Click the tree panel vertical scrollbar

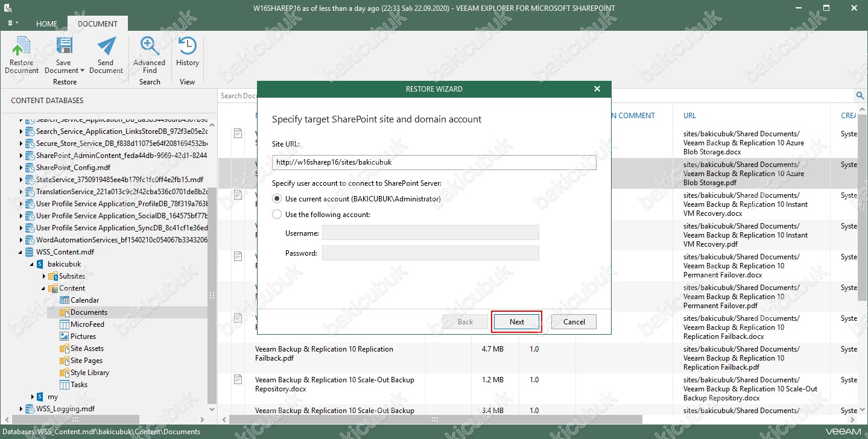coord(212,295)
